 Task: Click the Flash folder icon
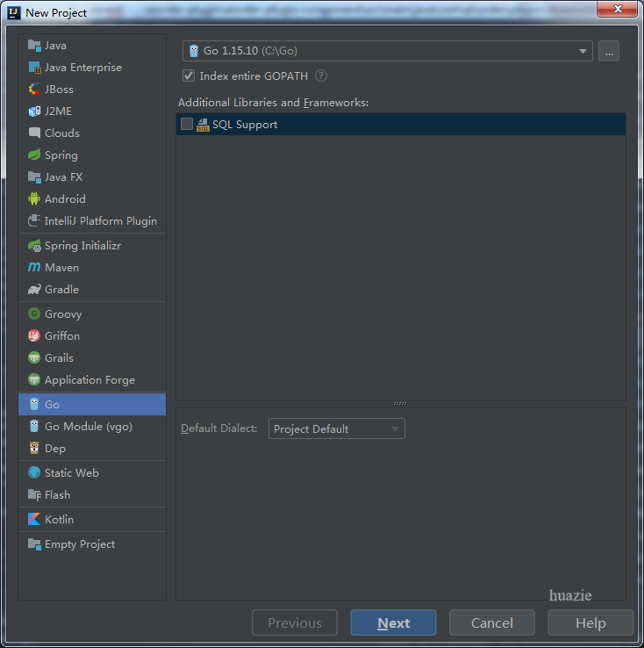click(x=34, y=494)
